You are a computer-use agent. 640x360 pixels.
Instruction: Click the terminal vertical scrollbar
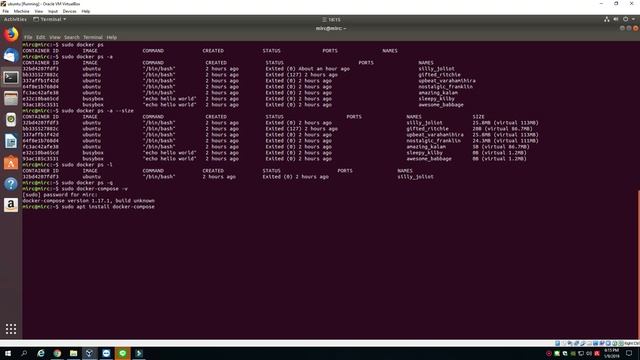(638, 264)
